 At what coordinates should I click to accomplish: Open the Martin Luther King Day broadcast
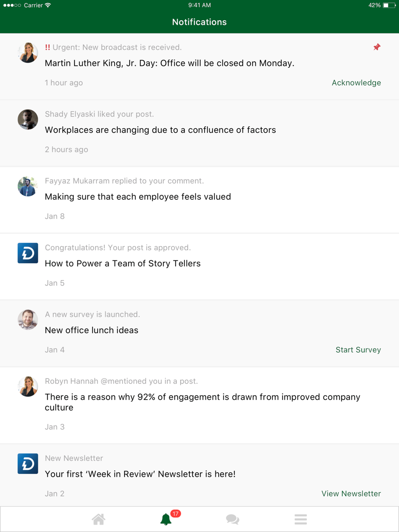(199, 66)
